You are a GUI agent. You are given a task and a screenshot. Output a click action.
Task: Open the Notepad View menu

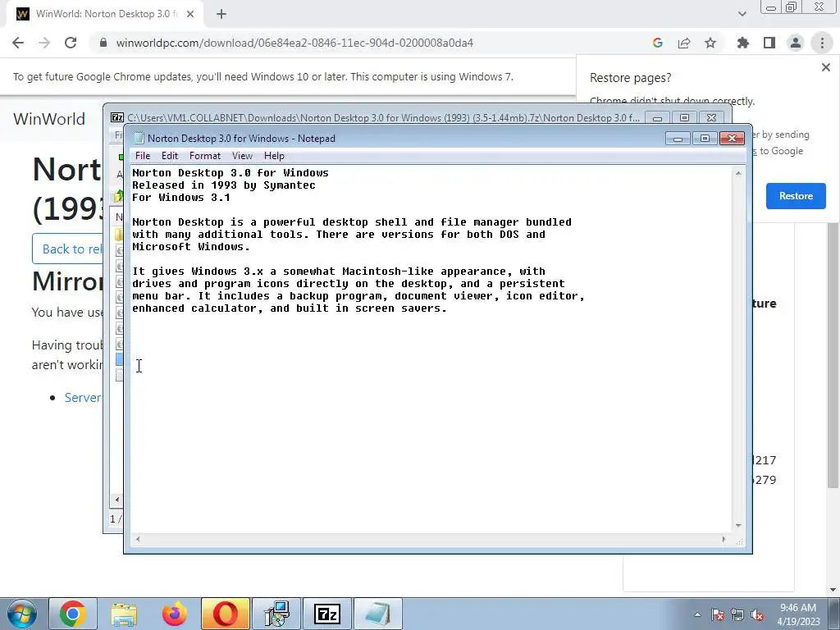pos(242,156)
